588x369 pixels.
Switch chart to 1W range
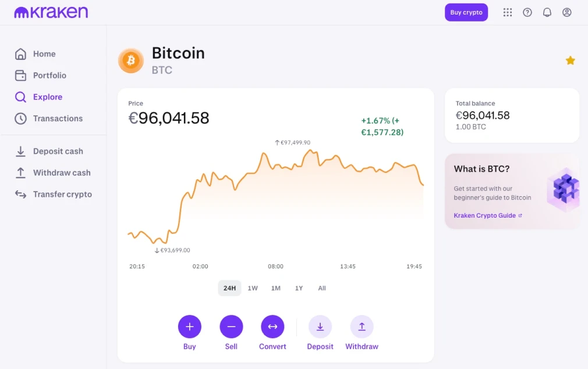(253, 288)
